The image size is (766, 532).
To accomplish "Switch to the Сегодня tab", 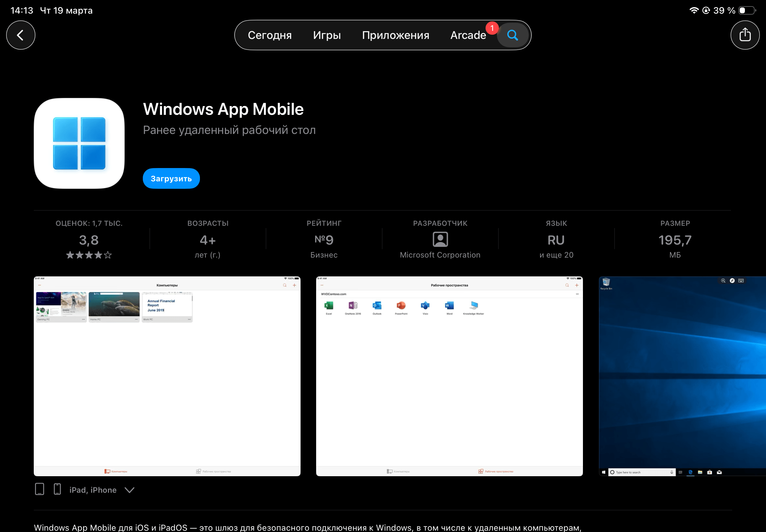I will (x=269, y=35).
